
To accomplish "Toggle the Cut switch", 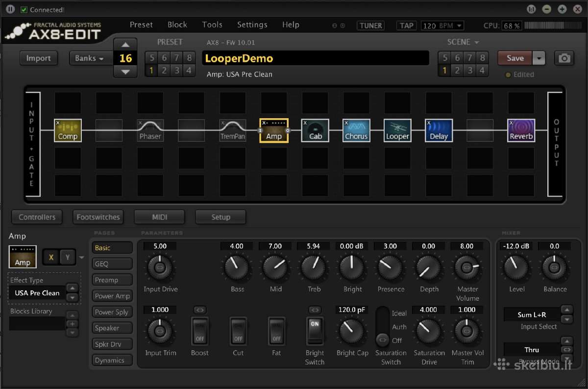I will pos(238,331).
